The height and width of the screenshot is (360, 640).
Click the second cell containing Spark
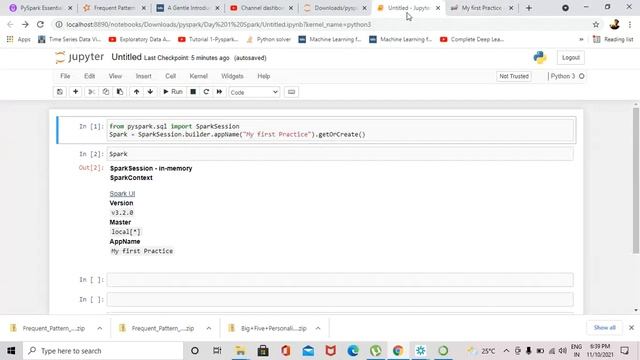click(x=340, y=154)
